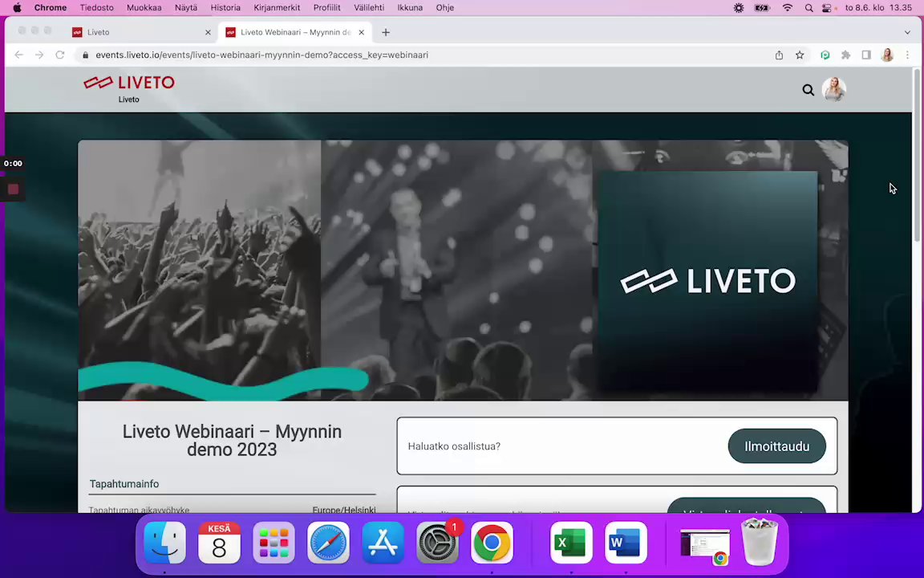Close the Liveto Webinaari tab

click(361, 32)
